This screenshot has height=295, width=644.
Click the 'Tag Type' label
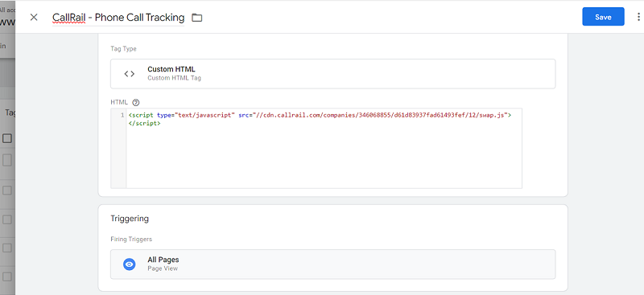[123, 49]
